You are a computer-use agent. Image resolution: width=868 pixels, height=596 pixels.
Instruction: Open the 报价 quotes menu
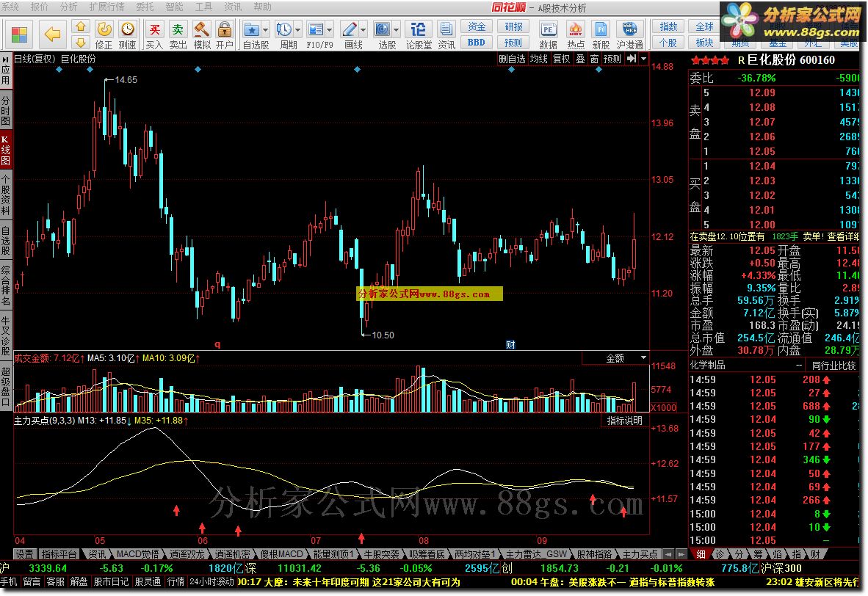[x=40, y=7]
